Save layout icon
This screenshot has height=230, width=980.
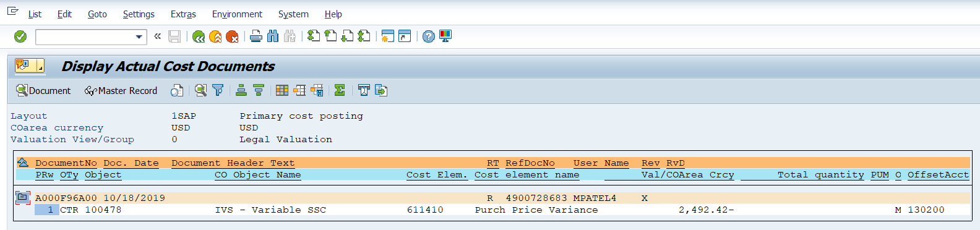tap(317, 91)
